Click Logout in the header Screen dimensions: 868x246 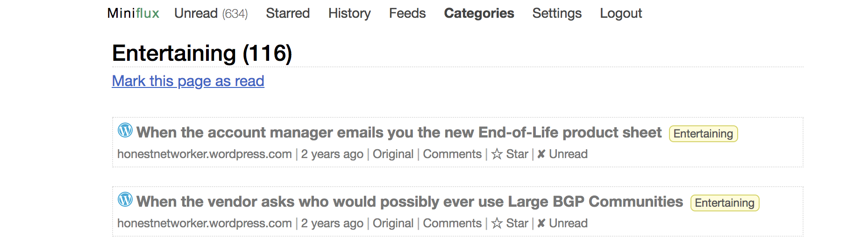pos(621,13)
